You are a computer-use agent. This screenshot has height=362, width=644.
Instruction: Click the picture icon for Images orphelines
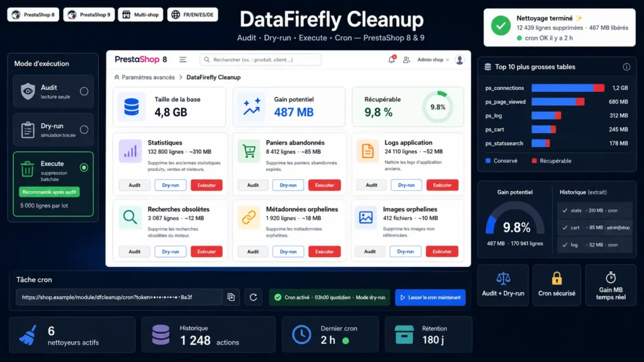point(365,217)
